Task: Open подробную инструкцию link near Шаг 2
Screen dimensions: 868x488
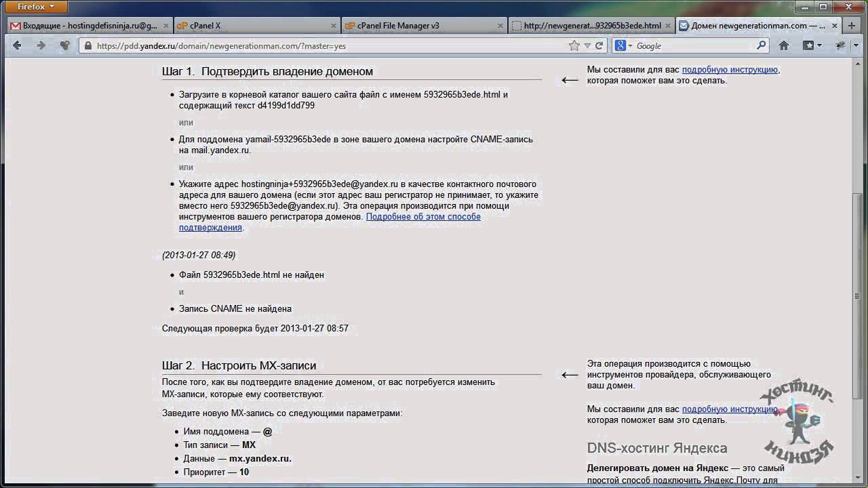Action: 730,409
